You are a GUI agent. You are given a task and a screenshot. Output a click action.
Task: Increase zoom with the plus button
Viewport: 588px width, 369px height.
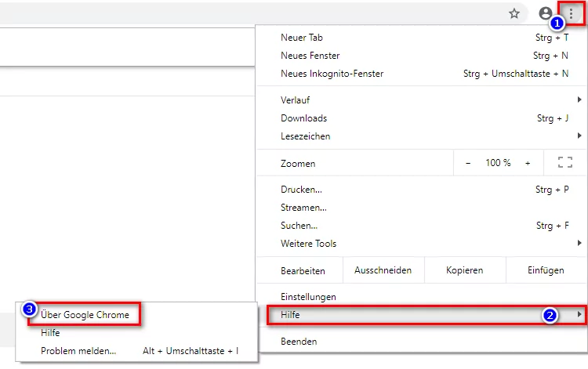click(x=528, y=163)
